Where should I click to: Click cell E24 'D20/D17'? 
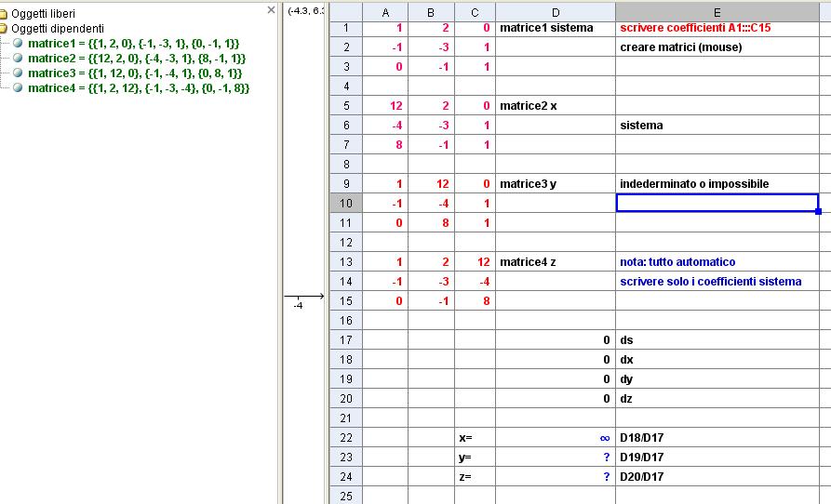[717, 477]
